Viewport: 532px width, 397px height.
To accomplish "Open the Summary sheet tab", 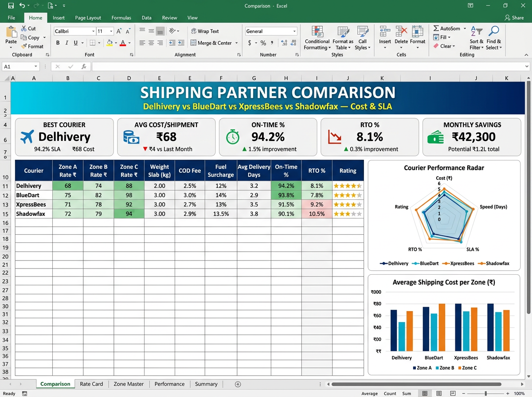I will click(206, 384).
